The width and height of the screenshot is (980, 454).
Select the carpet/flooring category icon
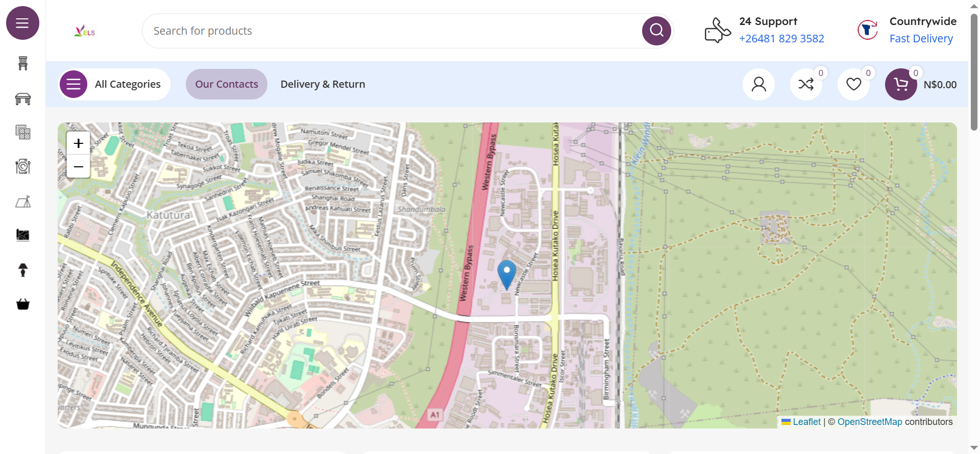click(x=23, y=235)
